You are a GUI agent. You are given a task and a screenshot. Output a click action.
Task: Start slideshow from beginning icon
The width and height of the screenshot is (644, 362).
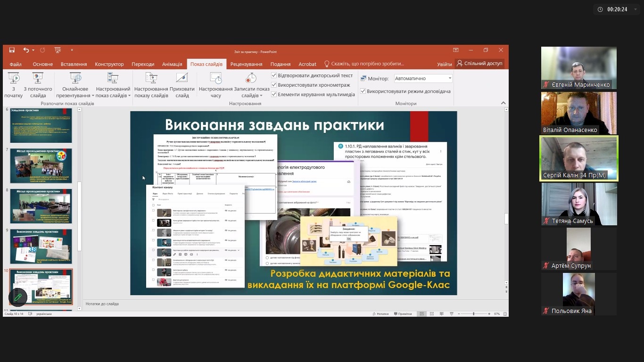point(14,78)
